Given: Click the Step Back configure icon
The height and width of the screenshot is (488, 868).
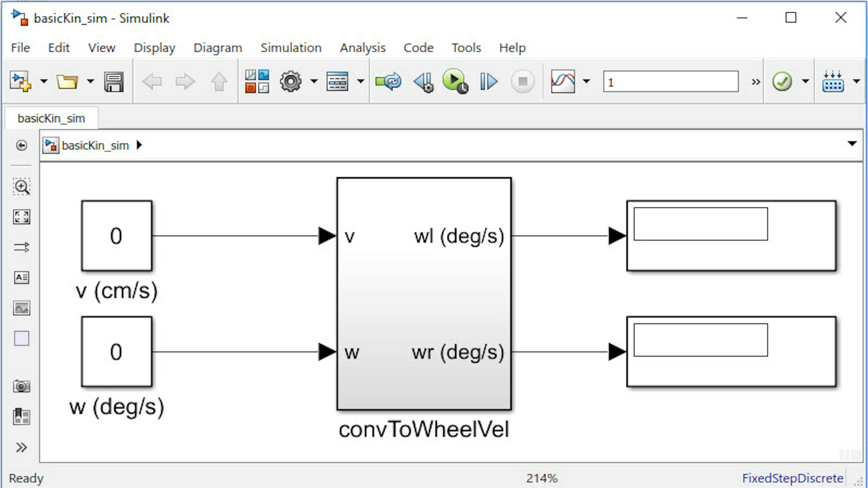Looking at the screenshot, I should tap(424, 82).
